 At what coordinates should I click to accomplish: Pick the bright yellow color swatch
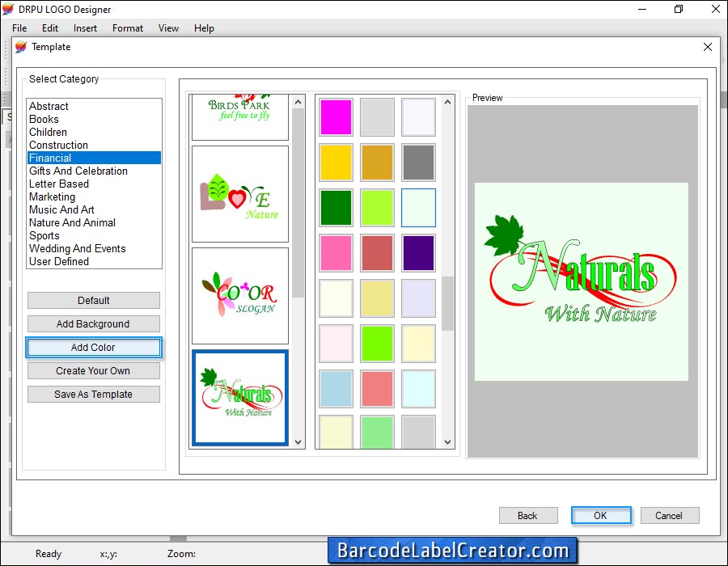coord(336,163)
